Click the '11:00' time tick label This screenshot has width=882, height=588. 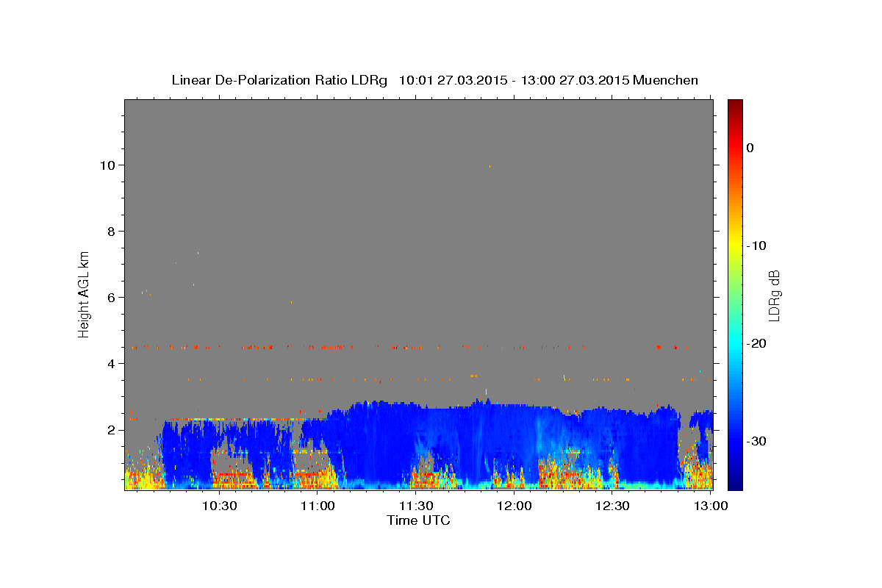pyautogui.click(x=318, y=506)
